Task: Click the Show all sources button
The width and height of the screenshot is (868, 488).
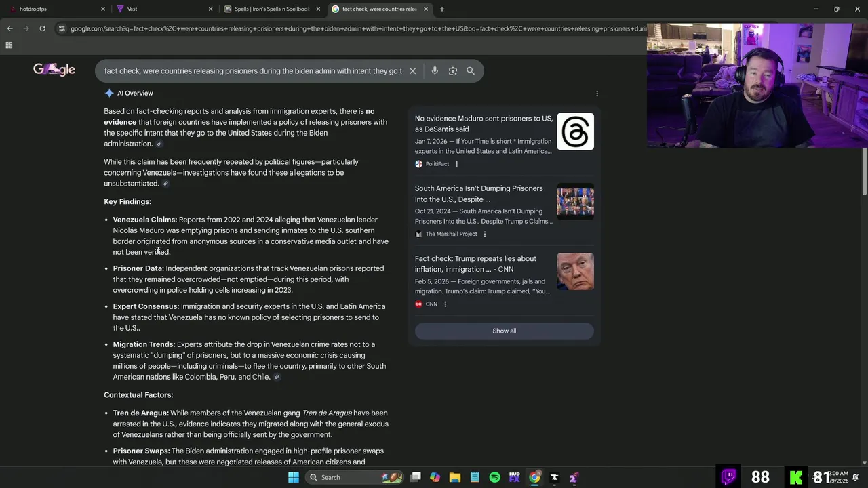Action: pos(504,331)
